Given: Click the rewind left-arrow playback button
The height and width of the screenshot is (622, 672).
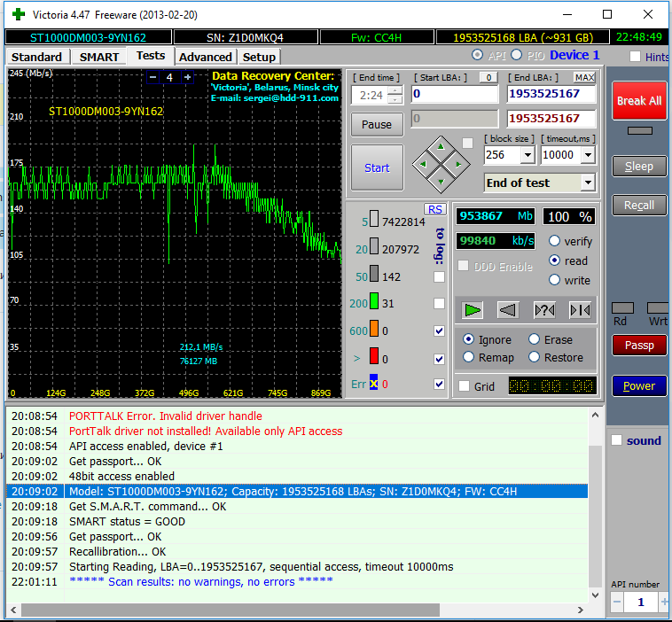Looking at the screenshot, I should pyautogui.click(x=508, y=310).
